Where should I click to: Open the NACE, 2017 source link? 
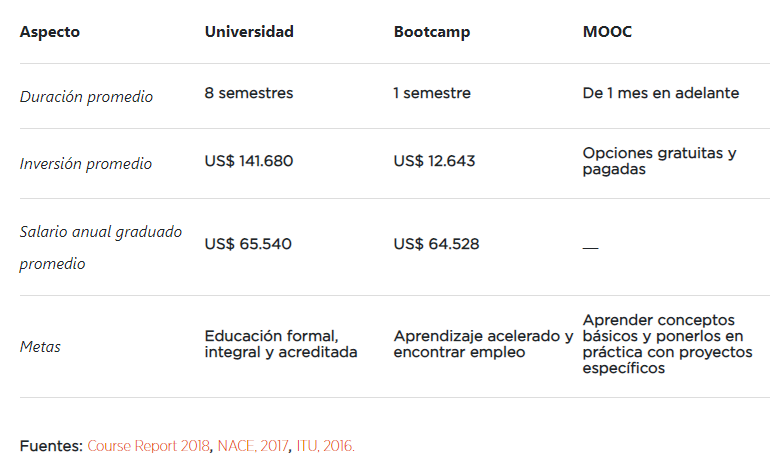click(252, 446)
